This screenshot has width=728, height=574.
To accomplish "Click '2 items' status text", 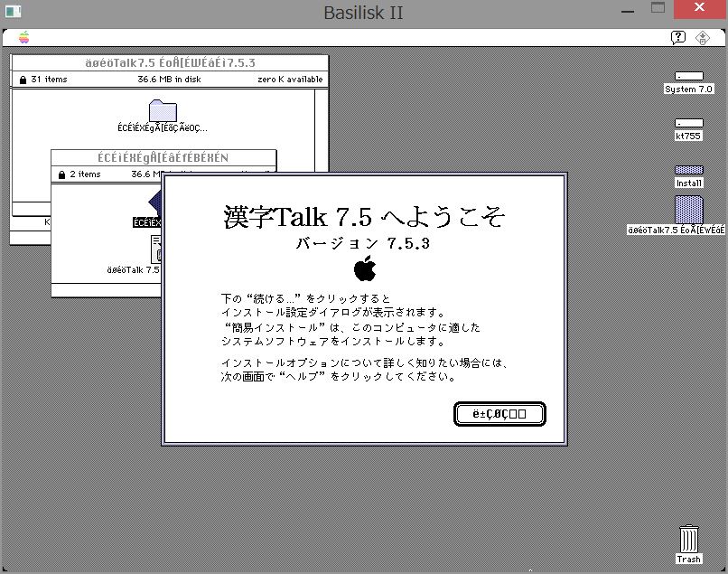I will [x=86, y=174].
